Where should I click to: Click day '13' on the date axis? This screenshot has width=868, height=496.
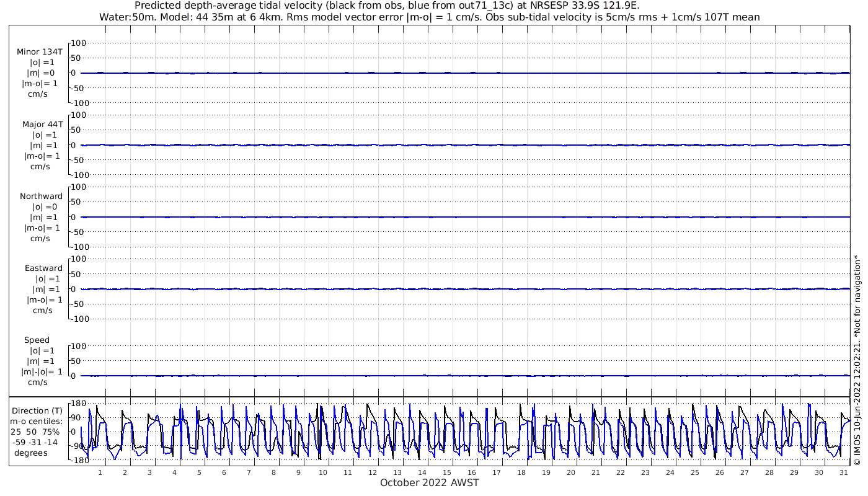(x=397, y=472)
